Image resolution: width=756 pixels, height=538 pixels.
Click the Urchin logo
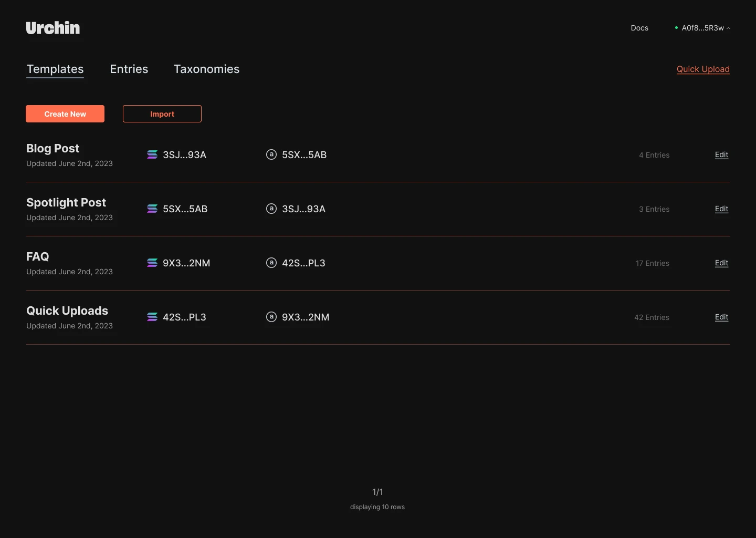[53, 28]
